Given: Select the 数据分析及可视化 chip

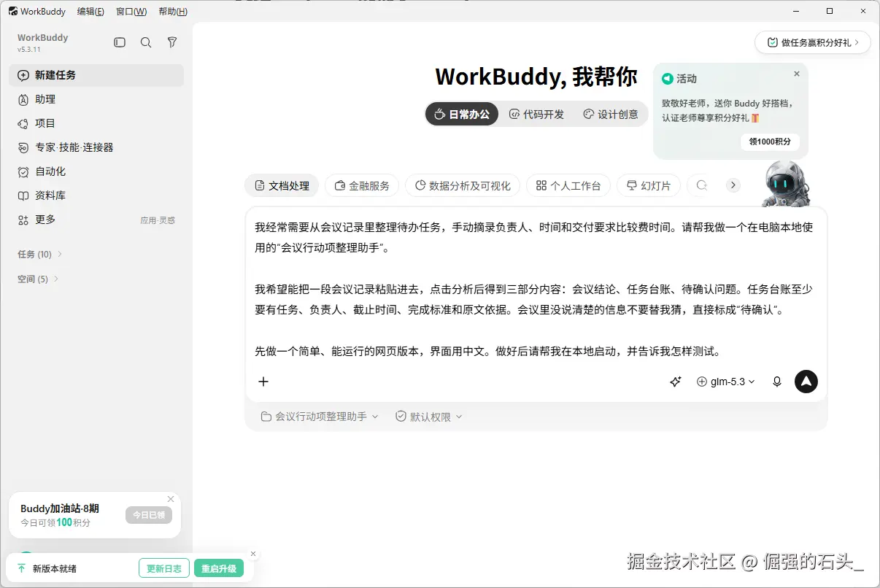Looking at the screenshot, I should click(x=463, y=185).
